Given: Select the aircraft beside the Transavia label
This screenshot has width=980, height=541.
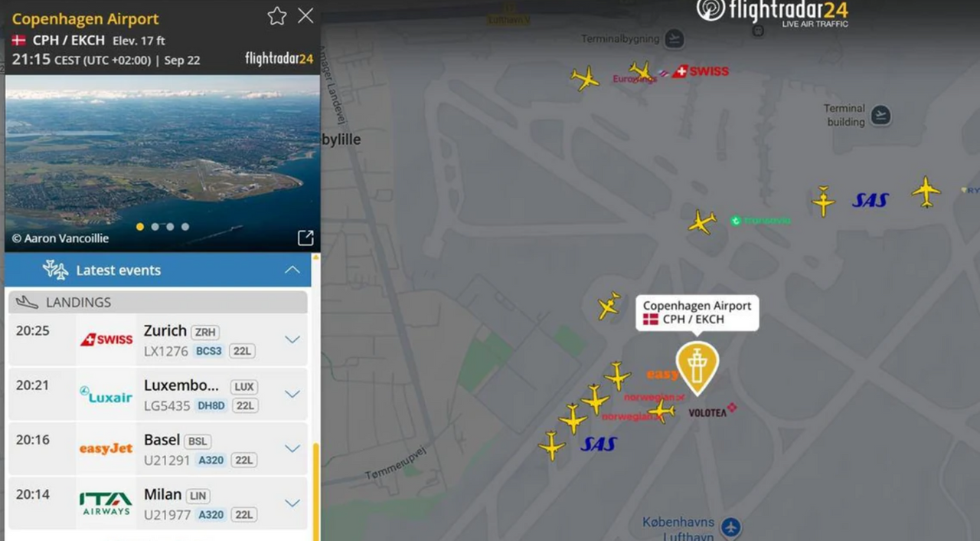Looking at the screenshot, I should [x=701, y=222].
